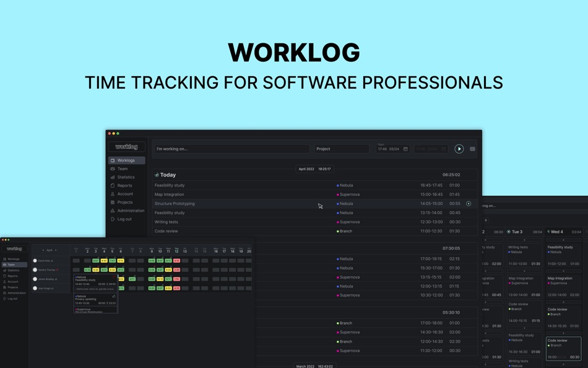Resume the Structure Prototyping entry via its play icon

(x=469, y=204)
